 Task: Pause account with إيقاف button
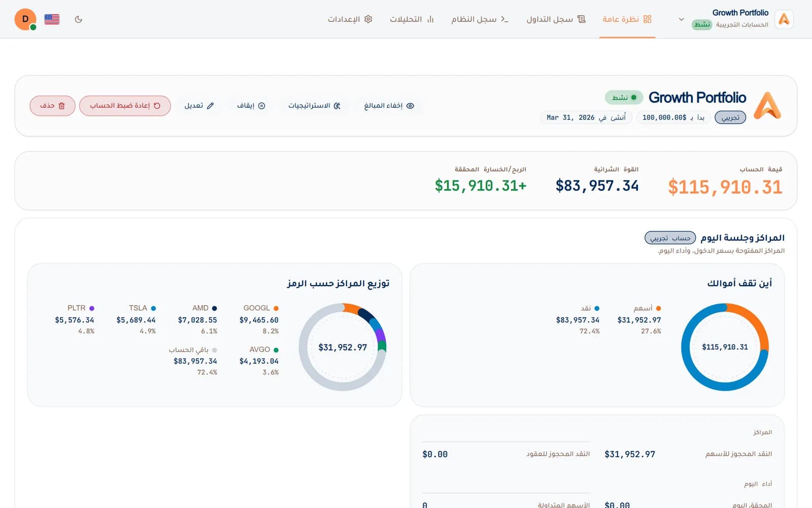(x=251, y=106)
